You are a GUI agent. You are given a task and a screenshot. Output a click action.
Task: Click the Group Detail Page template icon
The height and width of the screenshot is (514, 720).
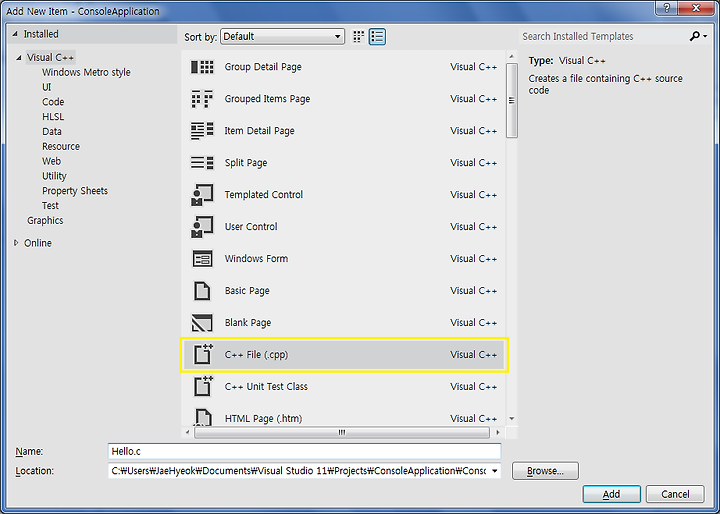click(x=202, y=67)
